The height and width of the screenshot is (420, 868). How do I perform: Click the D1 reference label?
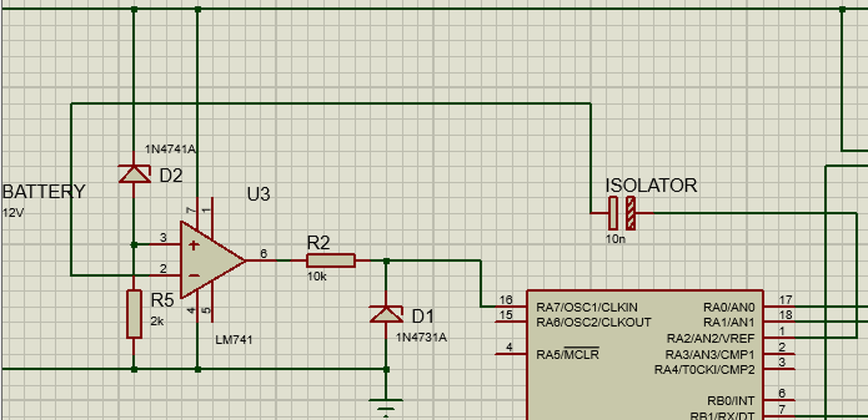pos(422,316)
